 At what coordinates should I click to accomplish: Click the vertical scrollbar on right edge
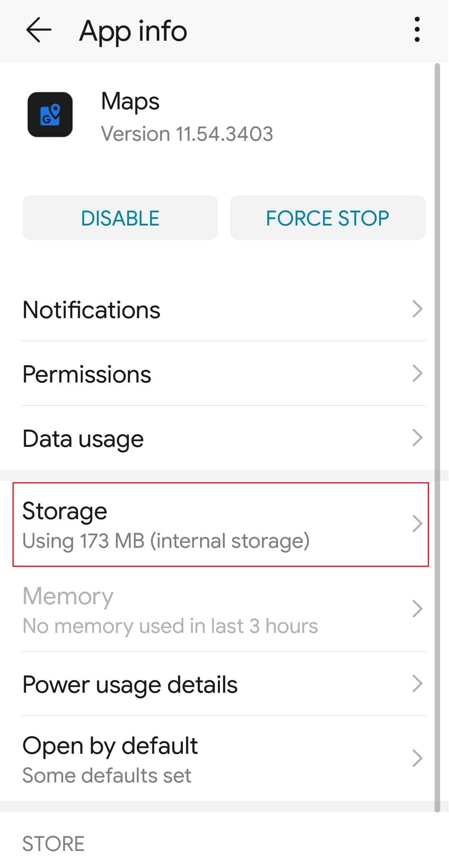click(437, 438)
